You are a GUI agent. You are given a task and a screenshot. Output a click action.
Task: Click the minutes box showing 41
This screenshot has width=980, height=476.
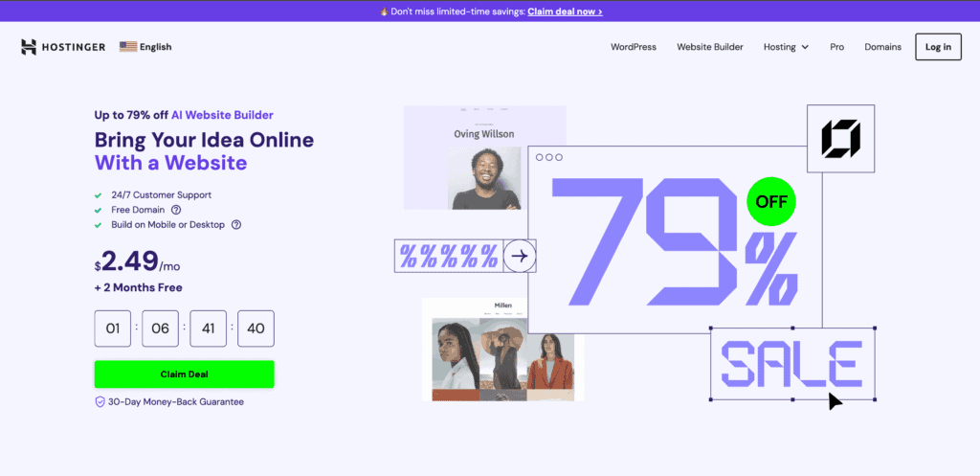[208, 329]
